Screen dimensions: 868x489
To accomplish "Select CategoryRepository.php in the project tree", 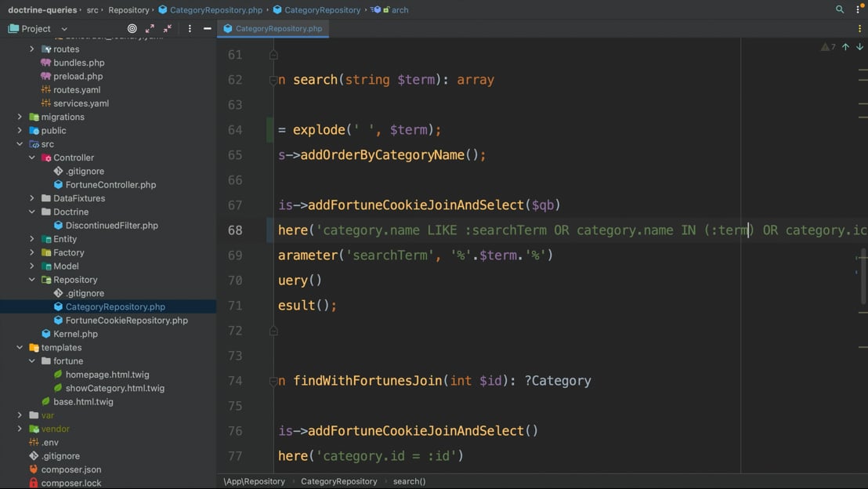I will (x=115, y=307).
